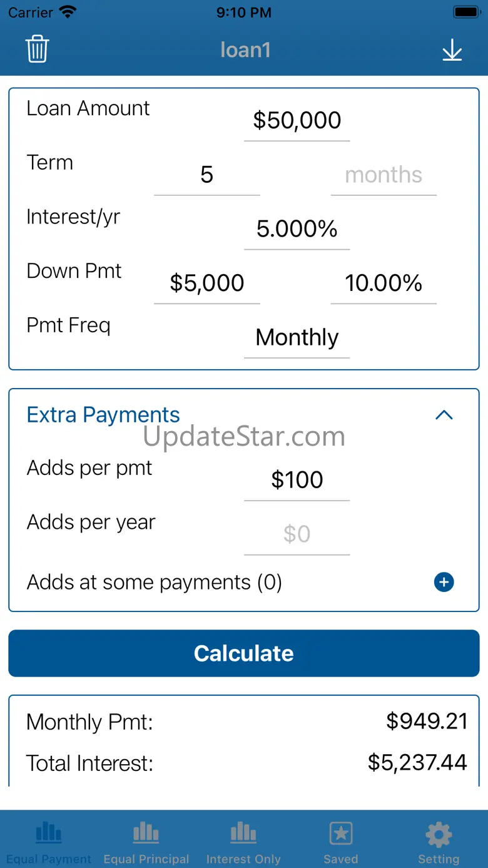Tap the plus icon for adds at some payments

pos(444,583)
